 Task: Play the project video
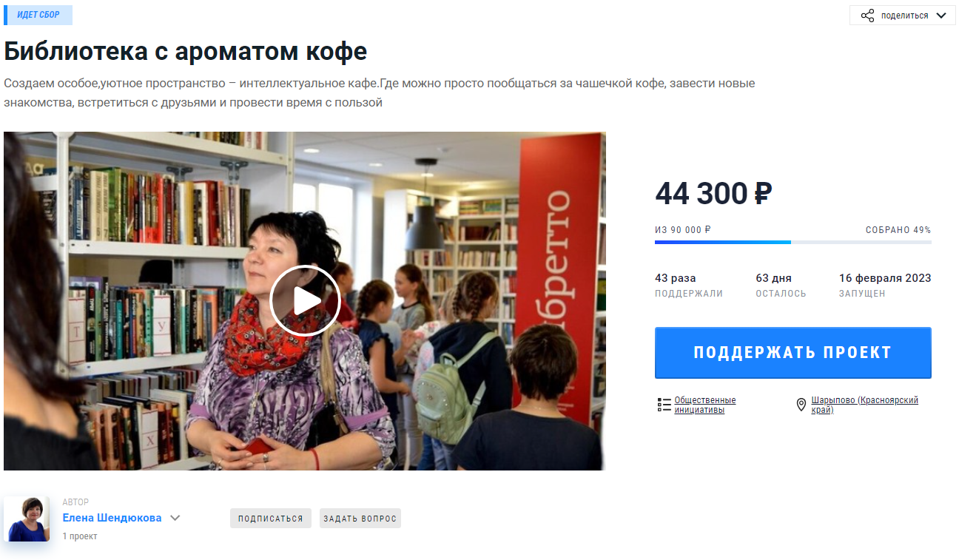coord(305,301)
